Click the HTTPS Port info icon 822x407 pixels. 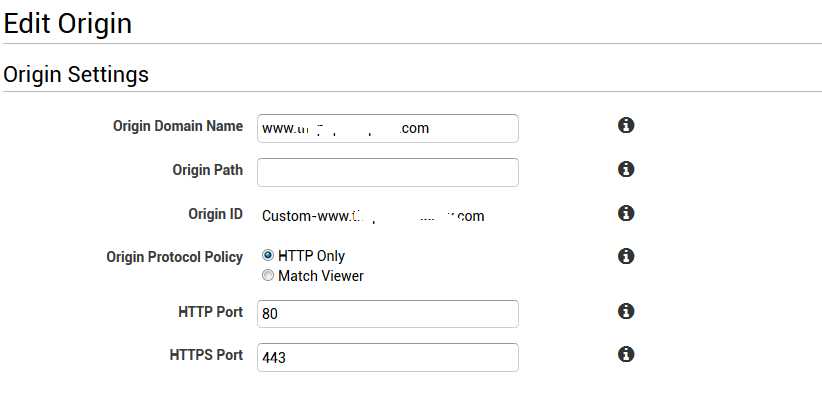pyautogui.click(x=626, y=354)
